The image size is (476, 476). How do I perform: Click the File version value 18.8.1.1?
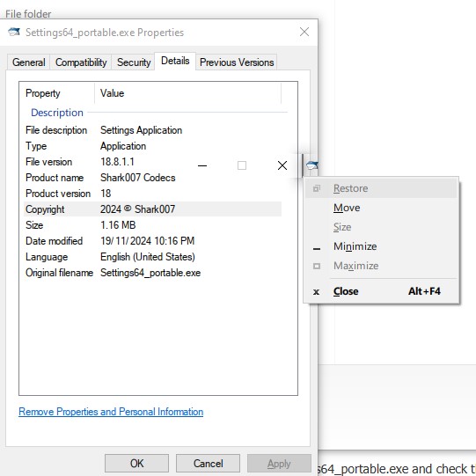coord(117,162)
